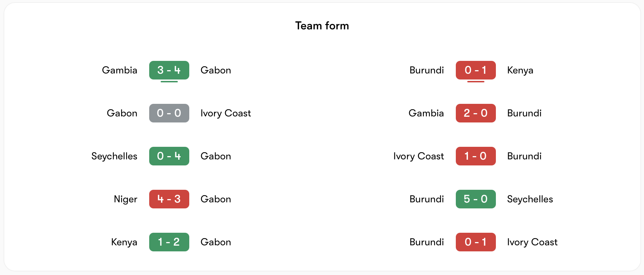The width and height of the screenshot is (644, 275).
Task: Select Seychelles beside the 0 - 4 score
Action: [x=114, y=156]
